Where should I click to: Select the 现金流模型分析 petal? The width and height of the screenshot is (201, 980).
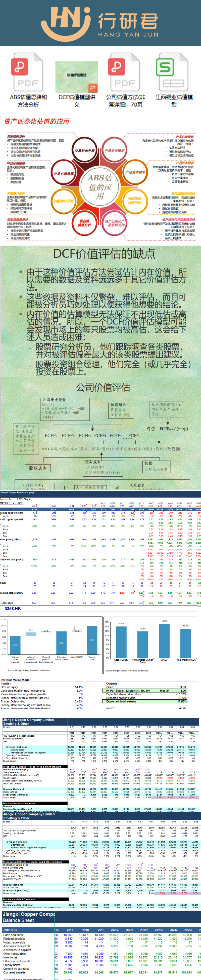84,222
